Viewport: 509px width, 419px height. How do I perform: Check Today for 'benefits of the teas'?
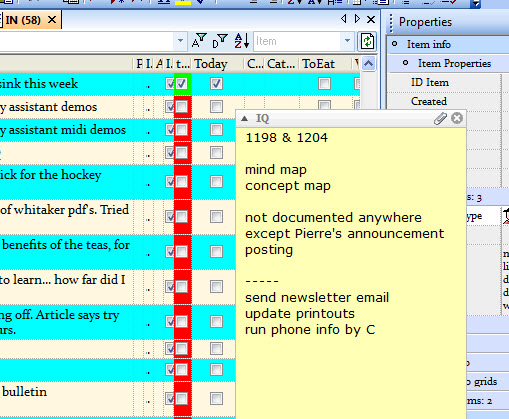216,251
